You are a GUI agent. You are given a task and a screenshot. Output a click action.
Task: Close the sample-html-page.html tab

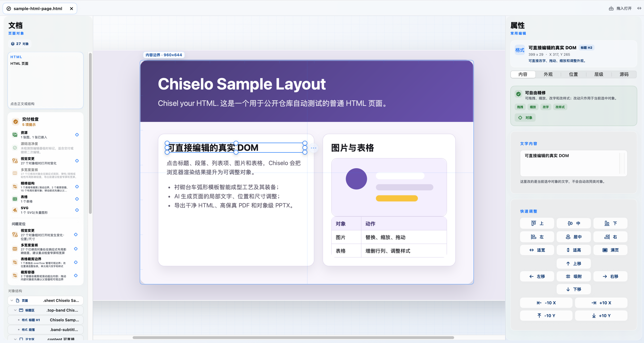tap(71, 9)
